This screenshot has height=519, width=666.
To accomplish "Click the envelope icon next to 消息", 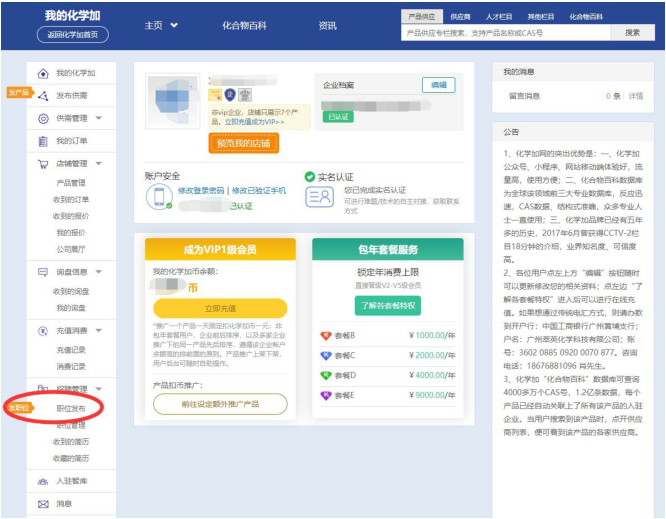I will [x=43, y=504].
